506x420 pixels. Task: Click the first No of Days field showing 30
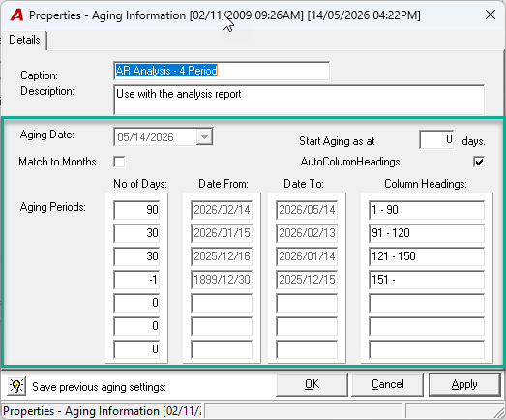pos(136,233)
